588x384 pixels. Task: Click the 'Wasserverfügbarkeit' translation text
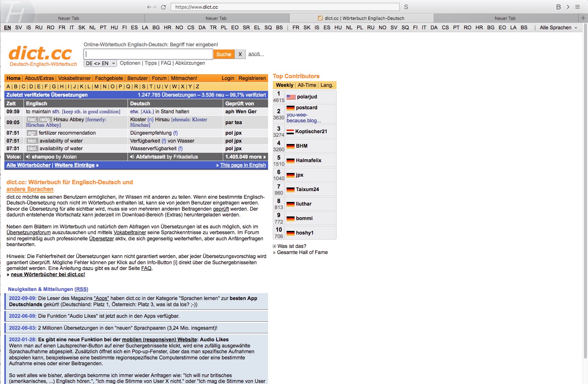coord(154,148)
